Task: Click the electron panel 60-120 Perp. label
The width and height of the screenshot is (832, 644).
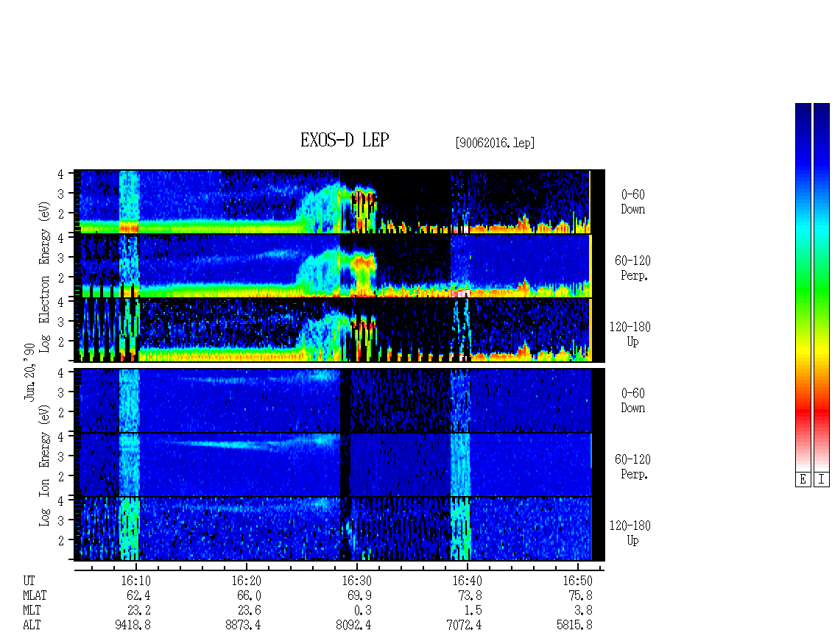Action: (632, 269)
